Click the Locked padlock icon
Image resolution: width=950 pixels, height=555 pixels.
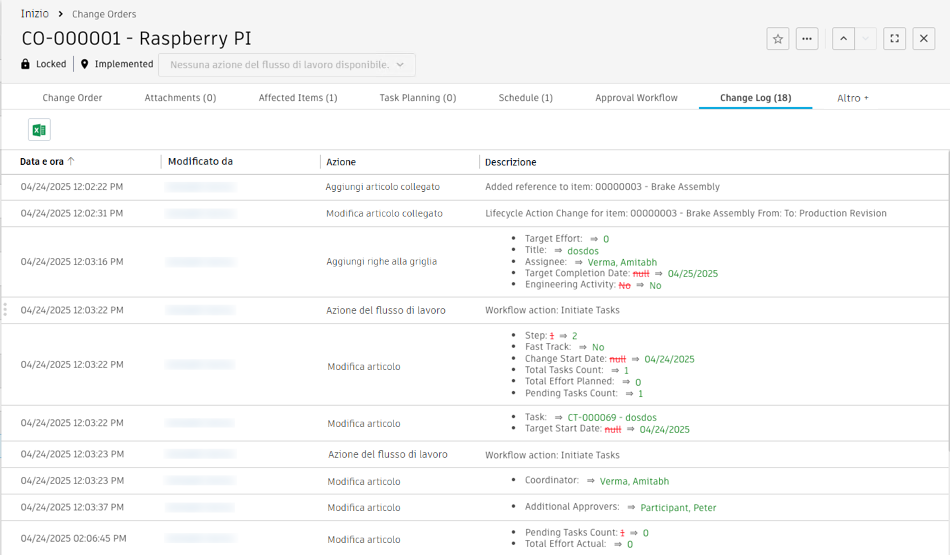(x=25, y=64)
